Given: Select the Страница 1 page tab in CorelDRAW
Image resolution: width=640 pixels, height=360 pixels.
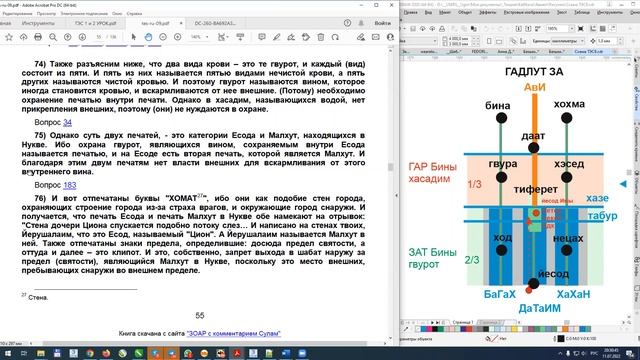Looking at the screenshot, I should pyautogui.click(x=462, y=322).
